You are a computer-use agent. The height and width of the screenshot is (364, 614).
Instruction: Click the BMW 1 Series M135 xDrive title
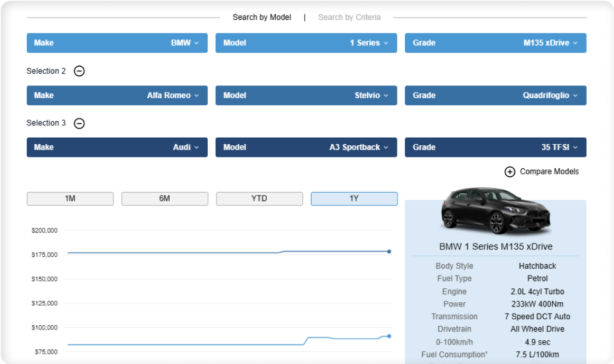point(496,247)
